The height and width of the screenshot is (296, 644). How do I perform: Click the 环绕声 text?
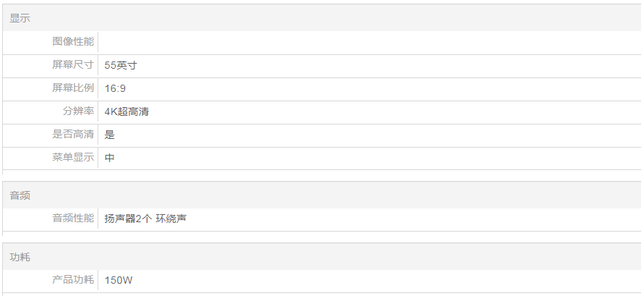(171, 219)
